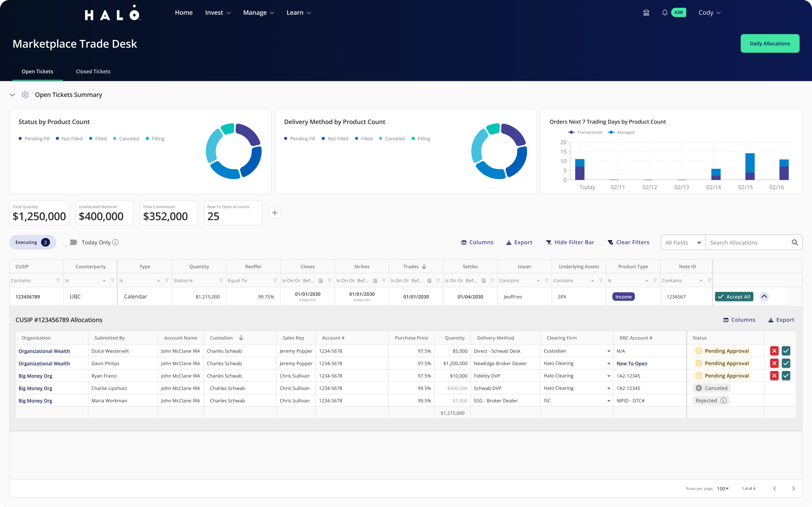
Task: Click the Daily Allocations button
Action: coord(769,44)
